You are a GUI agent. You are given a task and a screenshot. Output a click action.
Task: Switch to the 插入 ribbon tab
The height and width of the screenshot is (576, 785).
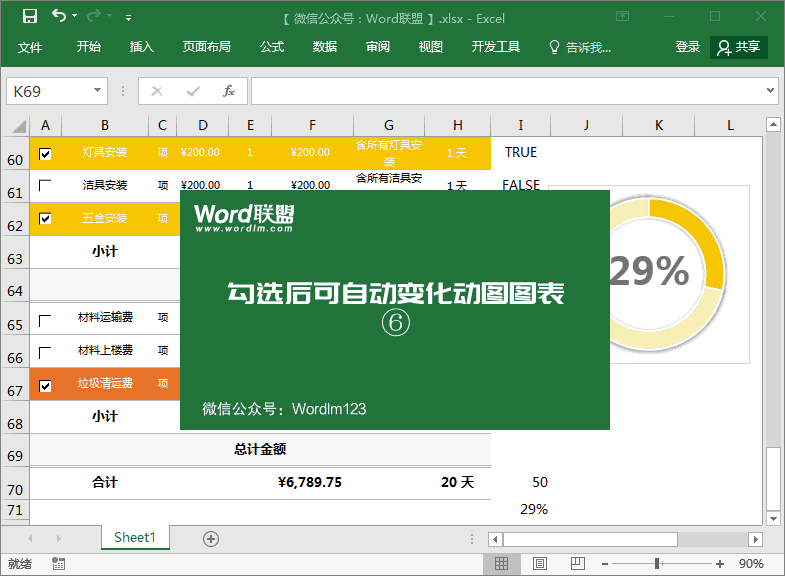click(142, 47)
